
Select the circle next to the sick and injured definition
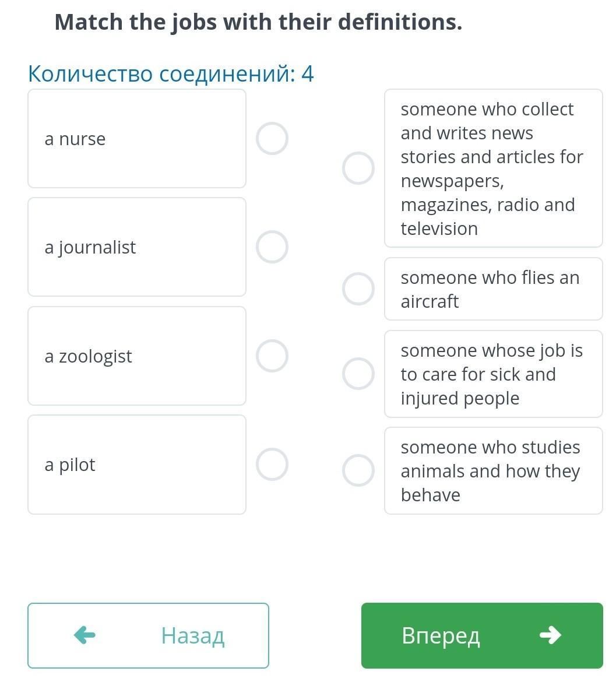(358, 374)
